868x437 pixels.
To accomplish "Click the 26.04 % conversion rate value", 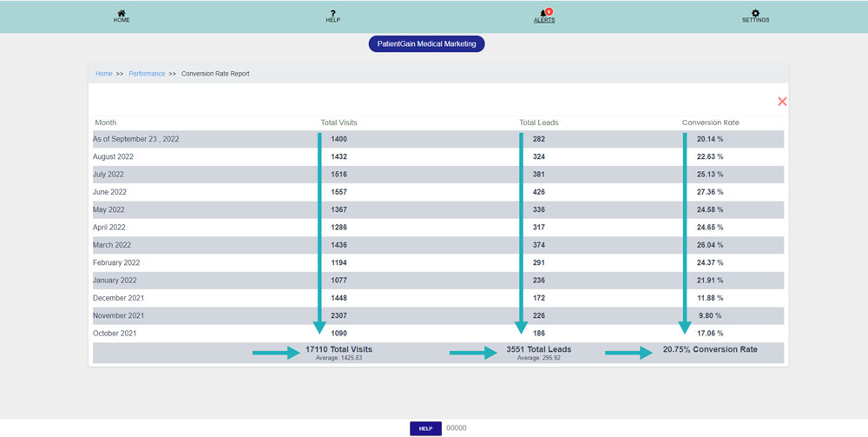I will [710, 245].
